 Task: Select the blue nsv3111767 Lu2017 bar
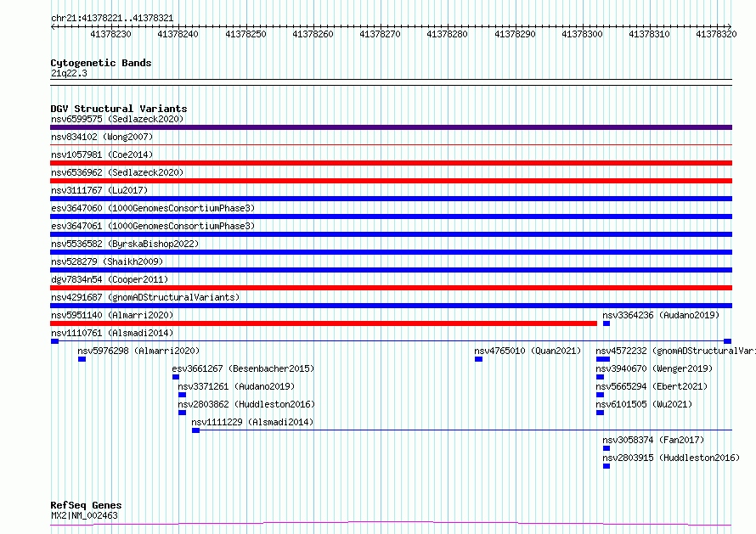point(391,199)
